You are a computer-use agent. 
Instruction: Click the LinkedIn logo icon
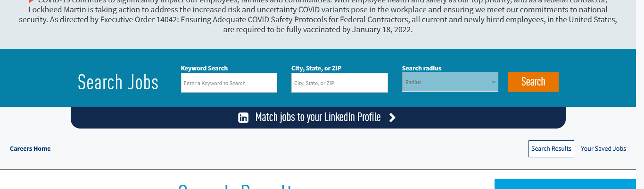(243, 118)
